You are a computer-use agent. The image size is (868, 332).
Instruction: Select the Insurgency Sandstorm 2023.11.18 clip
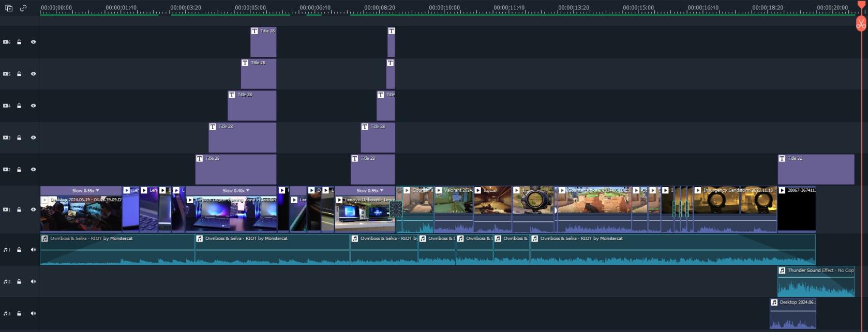tap(735, 209)
